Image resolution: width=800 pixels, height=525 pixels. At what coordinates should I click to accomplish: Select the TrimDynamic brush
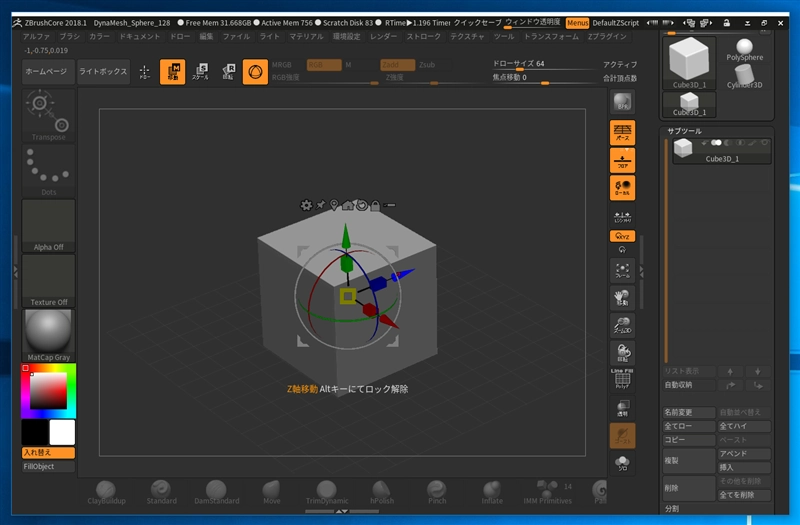[327, 492]
